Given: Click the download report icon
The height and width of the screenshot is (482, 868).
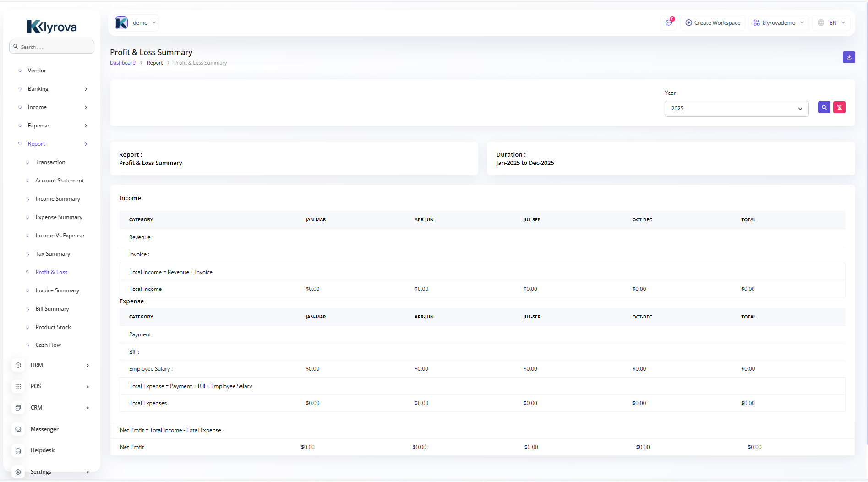Looking at the screenshot, I should tap(848, 57).
